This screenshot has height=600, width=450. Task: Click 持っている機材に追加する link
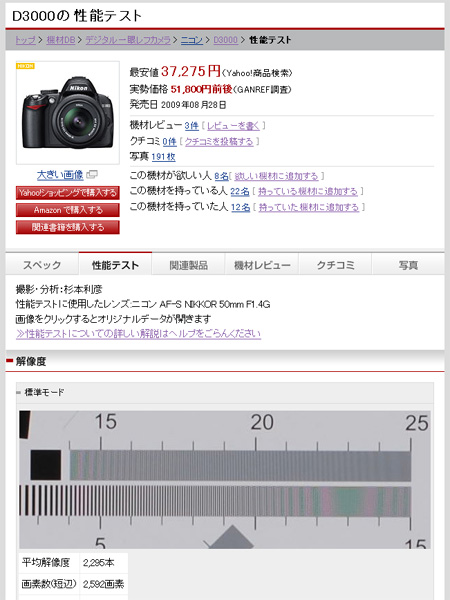click(x=308, y=192)
